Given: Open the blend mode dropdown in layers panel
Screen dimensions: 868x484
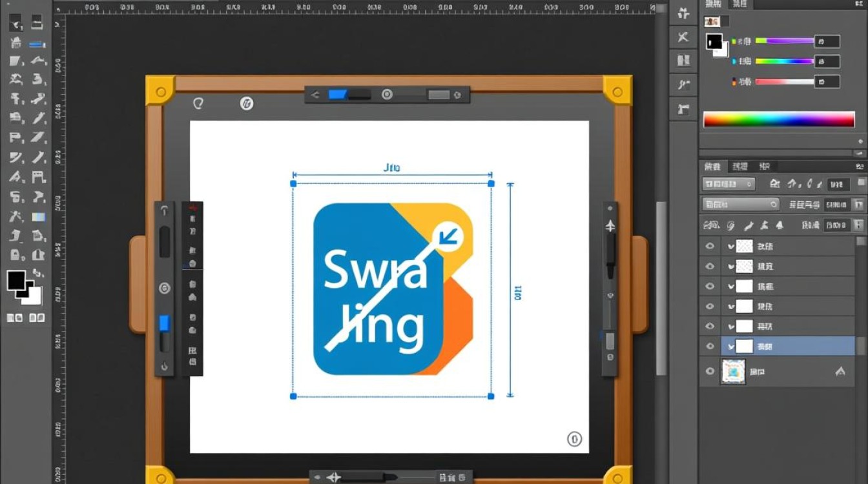Looking at the screenshot, I should coord(740,205).
